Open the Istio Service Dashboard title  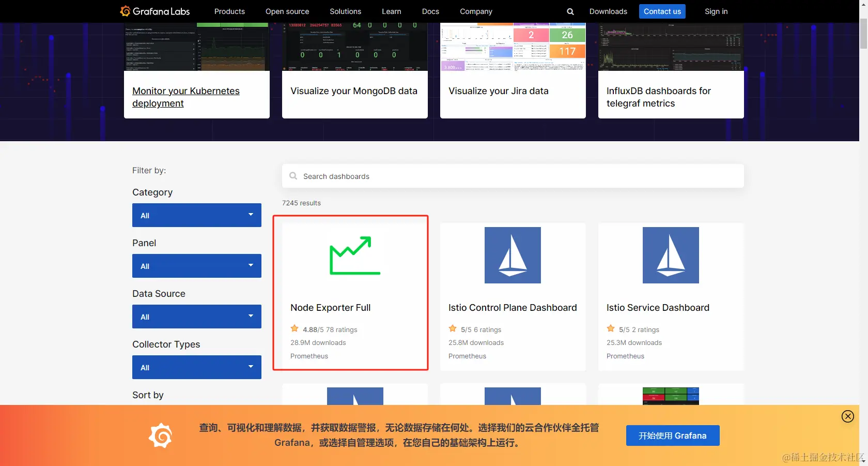click(x=658, y=308)
